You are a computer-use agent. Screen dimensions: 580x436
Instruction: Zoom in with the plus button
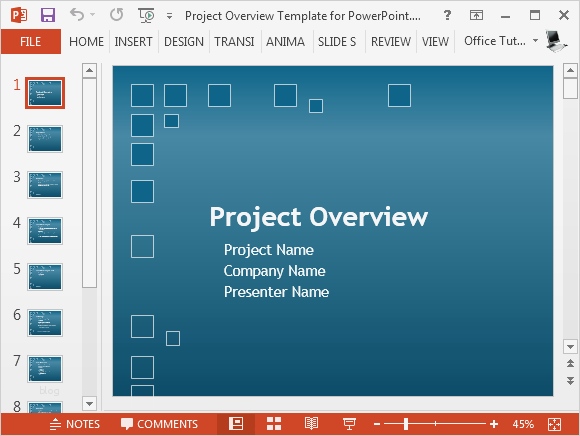pyautogui.click(x=494, y=424)
